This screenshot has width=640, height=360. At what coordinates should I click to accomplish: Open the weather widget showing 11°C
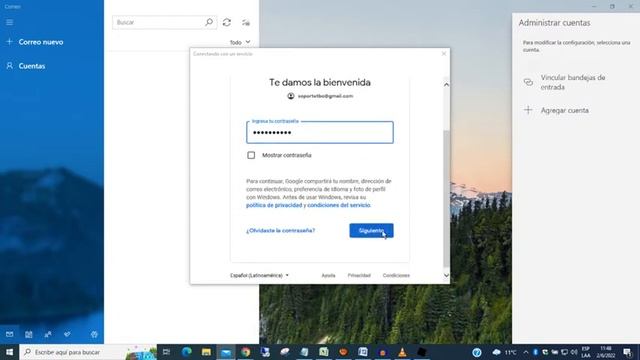tap(504, 352)
